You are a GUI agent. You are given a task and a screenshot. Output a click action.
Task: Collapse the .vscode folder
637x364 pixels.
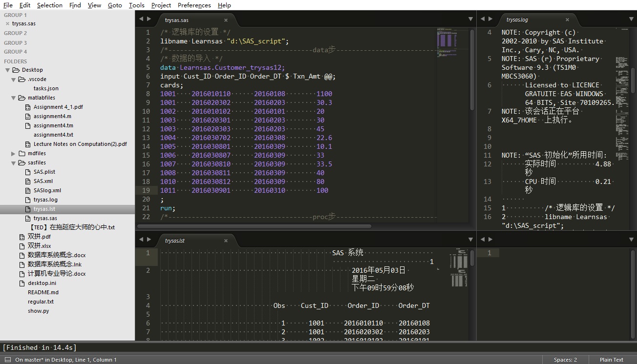click(14, 79)
